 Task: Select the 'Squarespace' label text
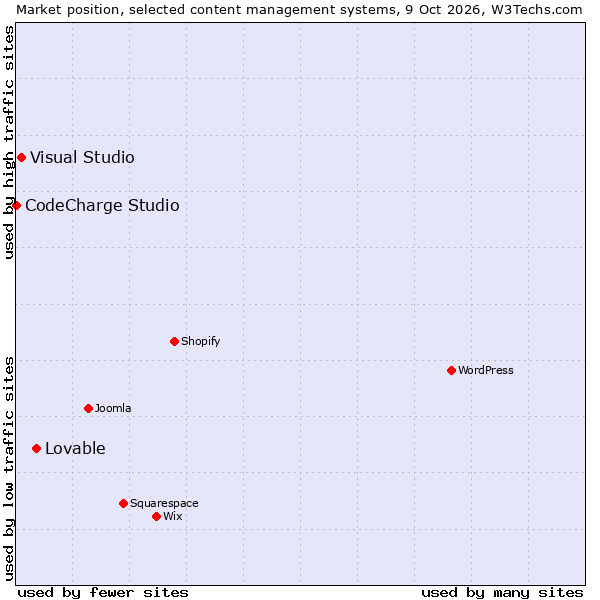point(164,503)
